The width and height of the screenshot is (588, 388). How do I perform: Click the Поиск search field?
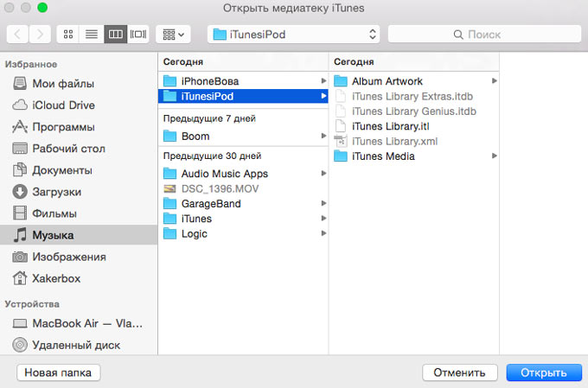click(484, 35)
